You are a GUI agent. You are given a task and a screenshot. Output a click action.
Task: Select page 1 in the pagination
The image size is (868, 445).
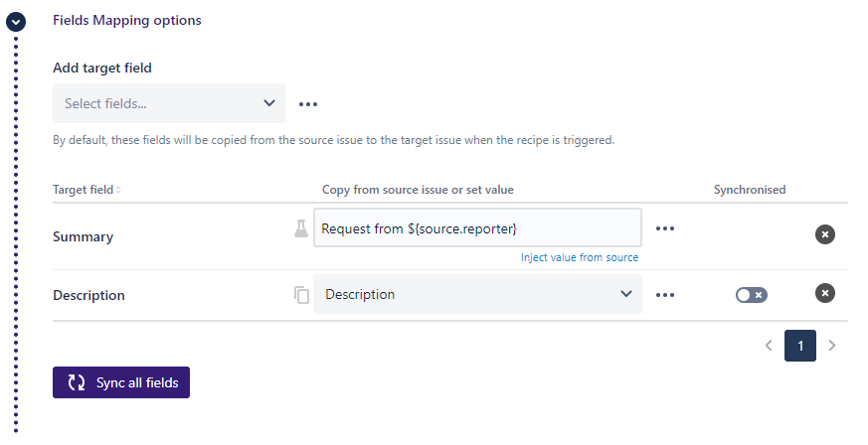[x=800, y=346]
